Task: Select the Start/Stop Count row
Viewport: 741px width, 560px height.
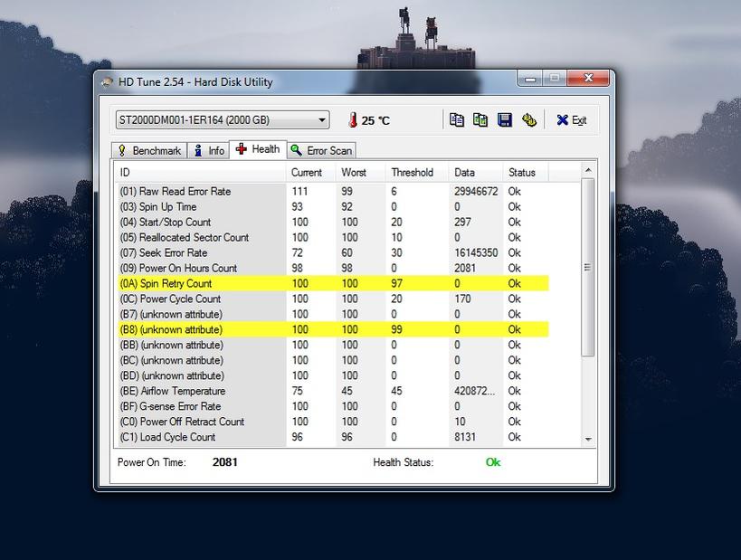Action: (332, 223)
